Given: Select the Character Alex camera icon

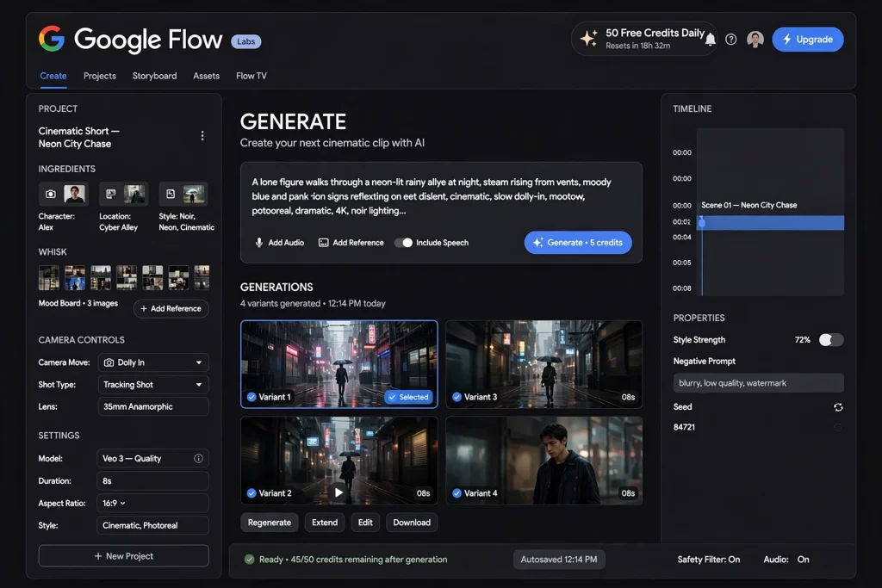Looking at the screenshot, I should click(51, 194).
